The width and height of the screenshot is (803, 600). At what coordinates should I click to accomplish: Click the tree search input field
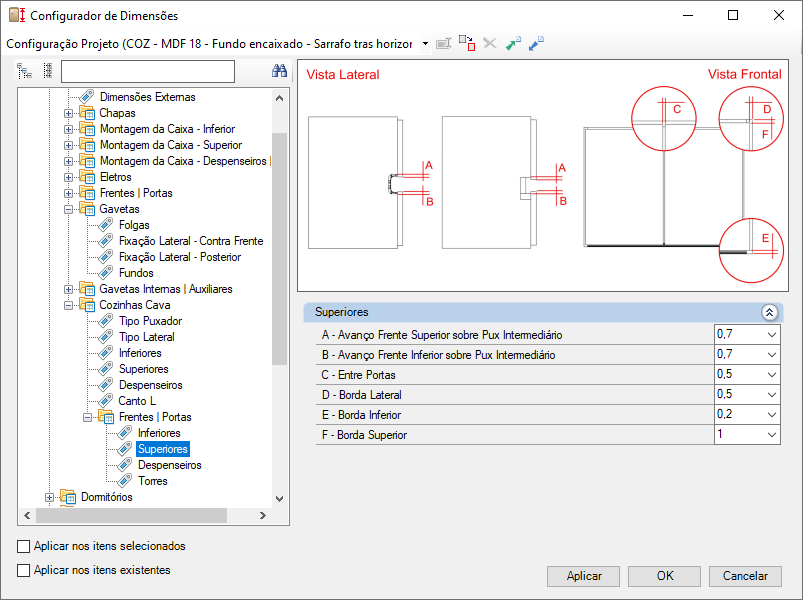pos(147,71)
